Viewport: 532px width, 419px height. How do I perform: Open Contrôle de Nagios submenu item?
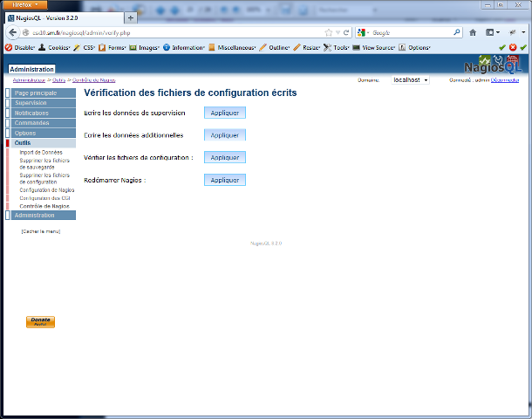click(x=44, y=206)
